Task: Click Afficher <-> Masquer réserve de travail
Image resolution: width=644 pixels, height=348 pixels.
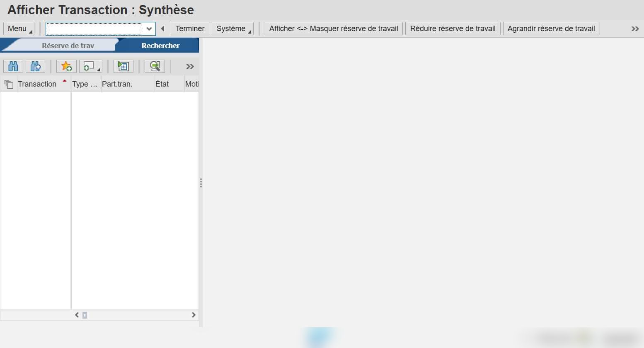Action: tap(334, 29)
